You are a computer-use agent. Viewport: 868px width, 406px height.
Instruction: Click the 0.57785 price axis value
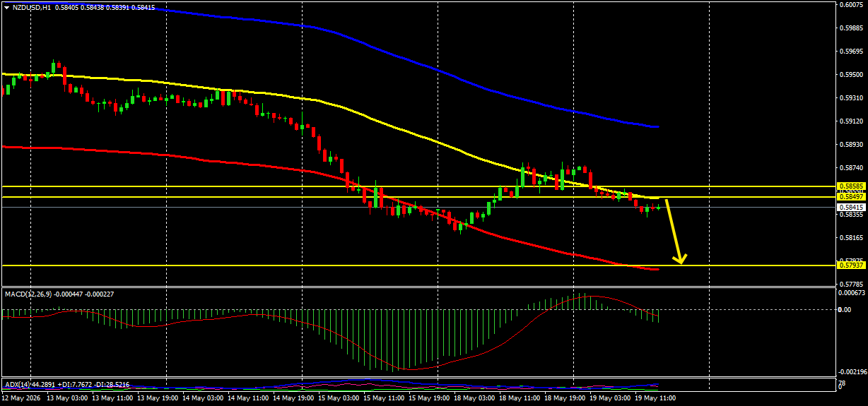click(x=852, y=285)
